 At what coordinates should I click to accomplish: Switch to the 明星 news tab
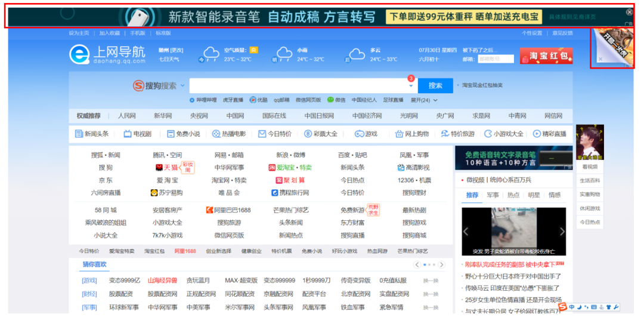[534, 195]
